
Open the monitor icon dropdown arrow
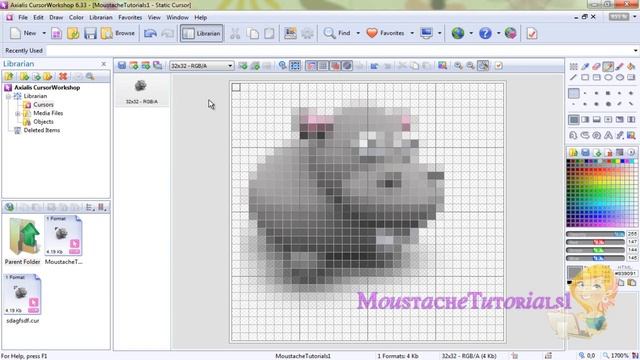click(440, 33)
